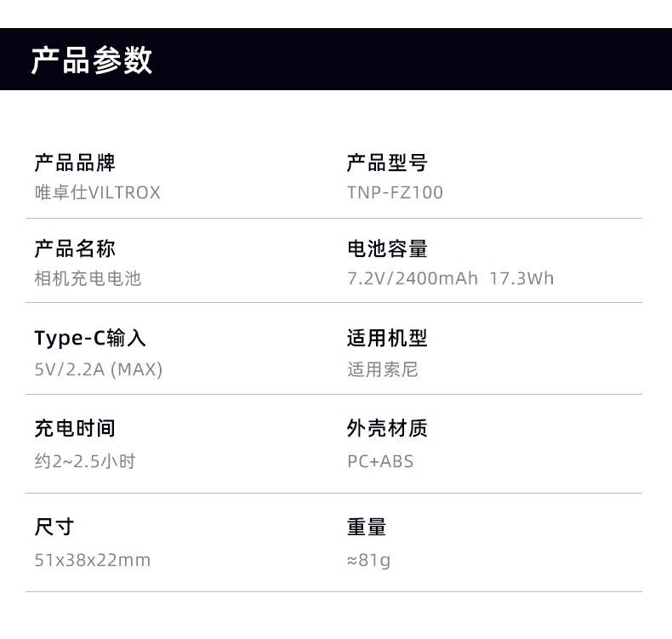
Task: Click the PC+ABS material value
Action: point(380,461)
